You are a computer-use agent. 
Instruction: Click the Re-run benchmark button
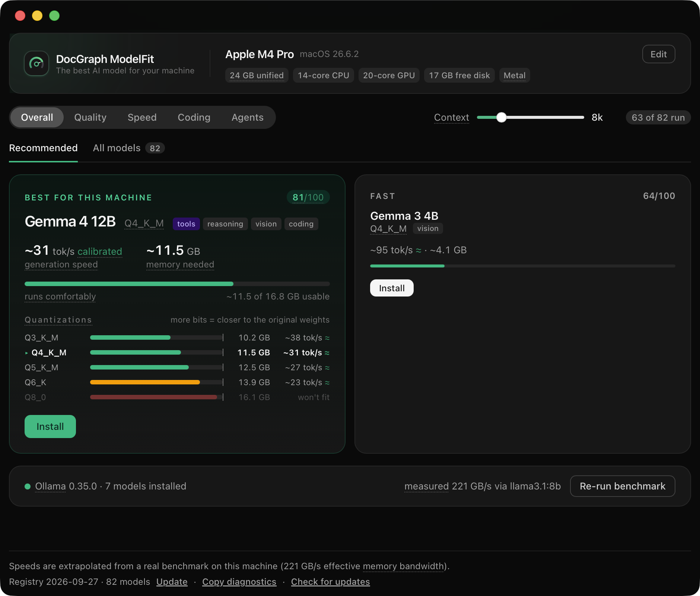coord(623,486)
